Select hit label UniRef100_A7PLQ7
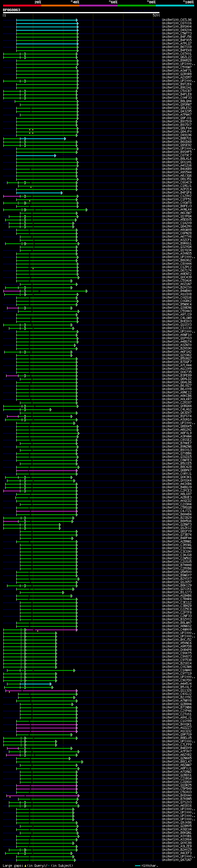The height and width of the screenshot is (868, 197). [177, 43]
